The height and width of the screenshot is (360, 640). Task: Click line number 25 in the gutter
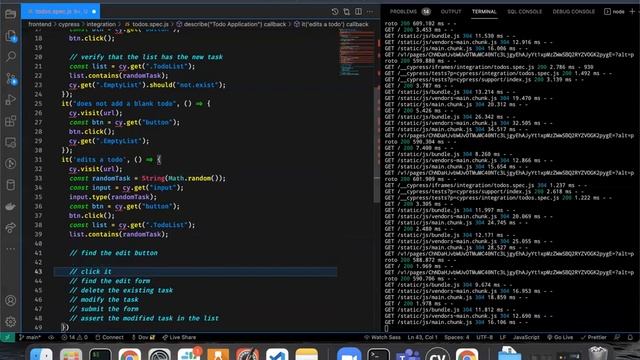coord(38,104)
